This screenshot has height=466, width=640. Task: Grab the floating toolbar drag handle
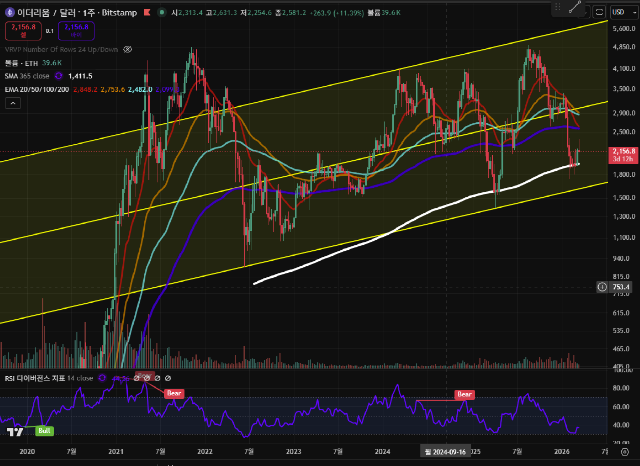coord(558,7)
